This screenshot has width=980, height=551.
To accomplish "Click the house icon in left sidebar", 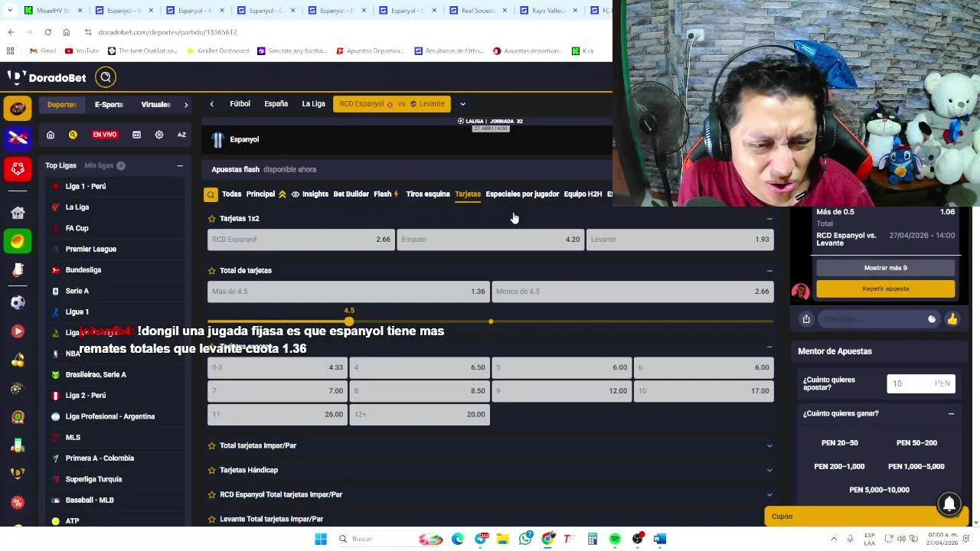I will pyautogui.click(x=18, y=213).
